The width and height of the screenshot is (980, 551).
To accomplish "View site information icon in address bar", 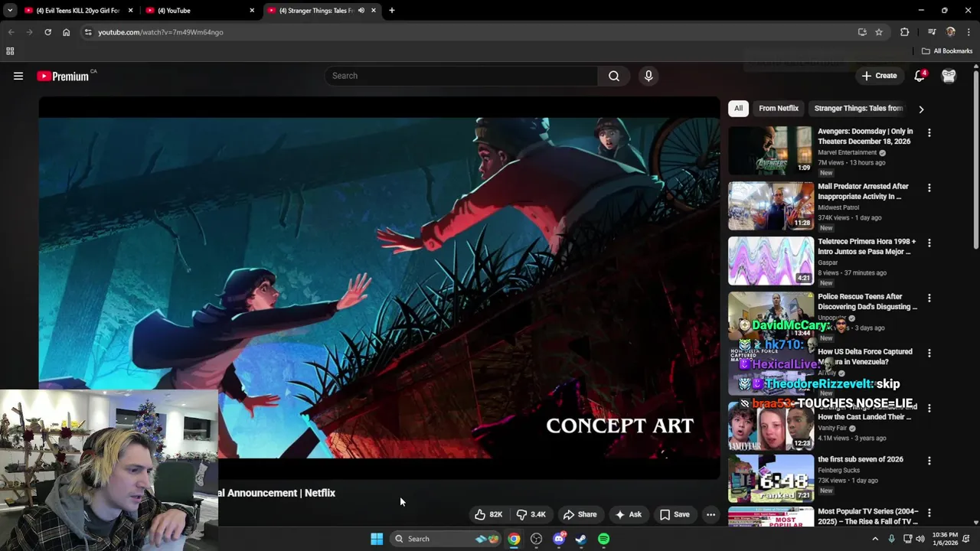I will click(88, 32).
